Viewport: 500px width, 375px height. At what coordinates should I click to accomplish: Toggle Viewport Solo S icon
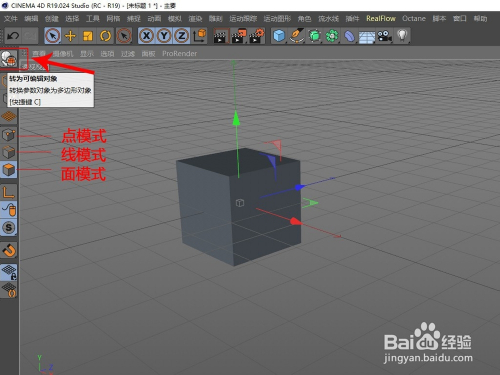pos(9,228)
